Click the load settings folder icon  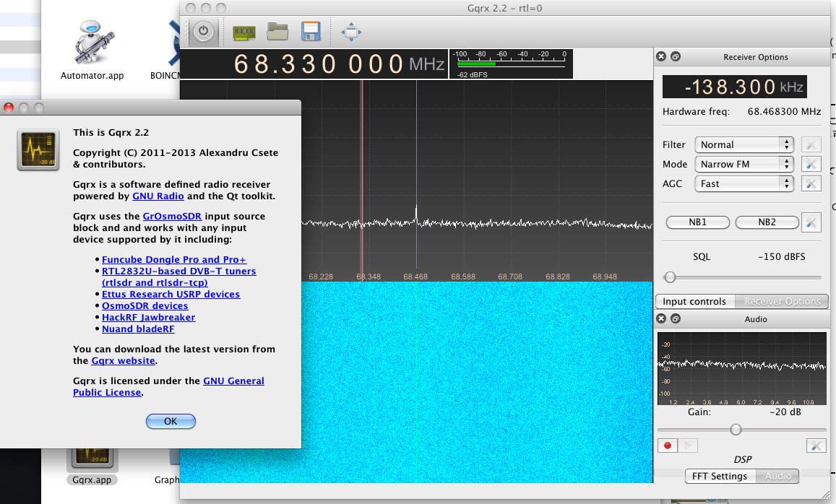(277, 32)
